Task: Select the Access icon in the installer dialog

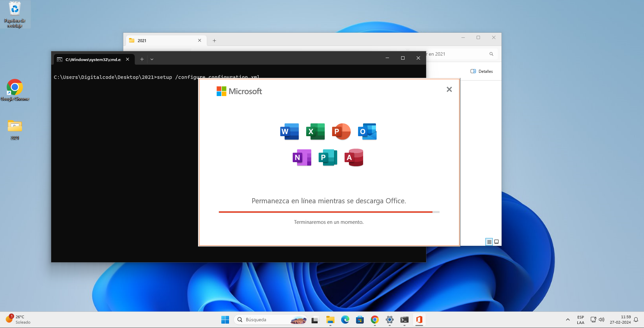Action: coord(354,157)
